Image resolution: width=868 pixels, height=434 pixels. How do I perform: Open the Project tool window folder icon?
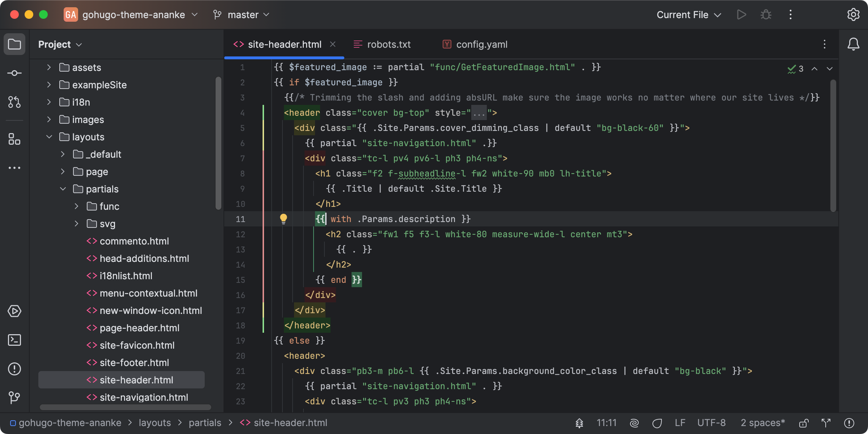pyautogui.click(x=14, y=44)
